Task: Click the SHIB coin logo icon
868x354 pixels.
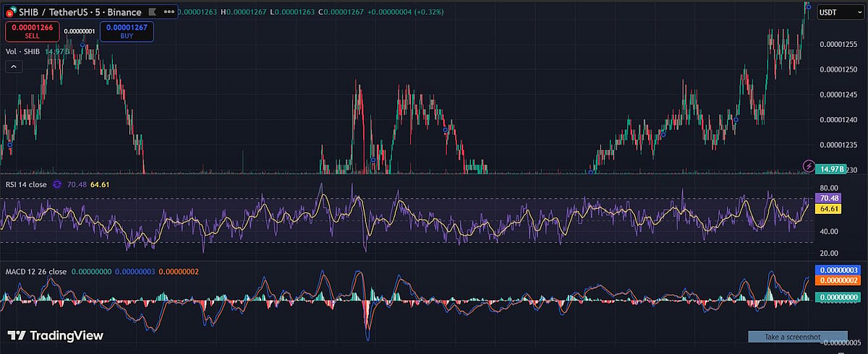Action: (x=10, y=12)
